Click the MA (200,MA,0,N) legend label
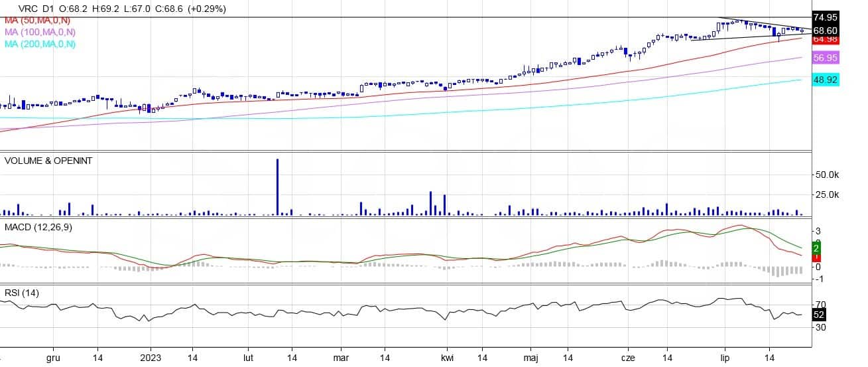Image resolution: width=868 pixels, height=367 pixels. coord(41,44)
